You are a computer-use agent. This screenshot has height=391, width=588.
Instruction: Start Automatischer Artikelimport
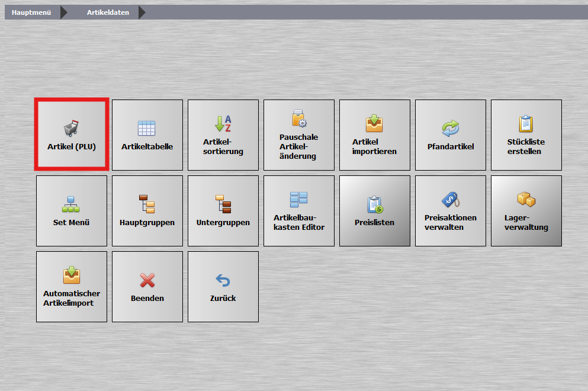(71, 287)
